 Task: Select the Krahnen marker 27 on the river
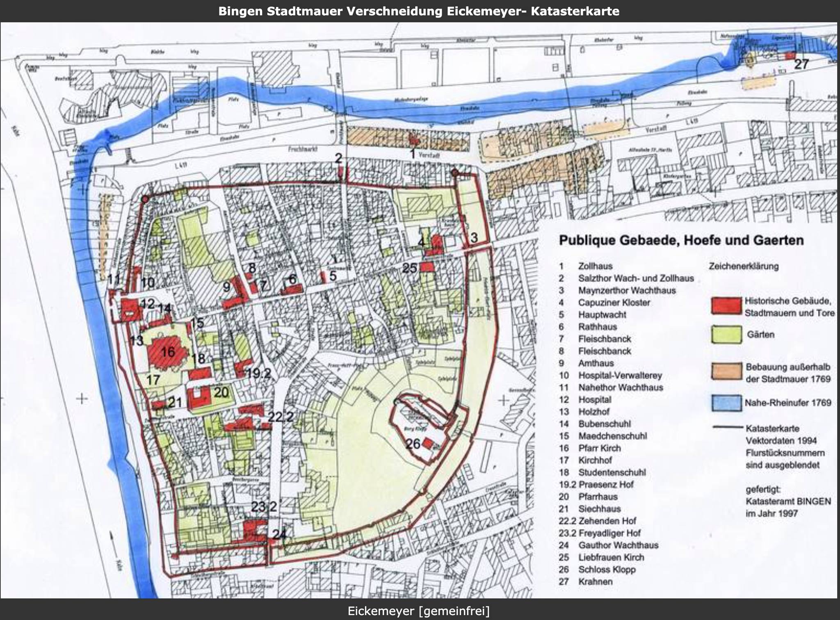(x=801, y=64)
